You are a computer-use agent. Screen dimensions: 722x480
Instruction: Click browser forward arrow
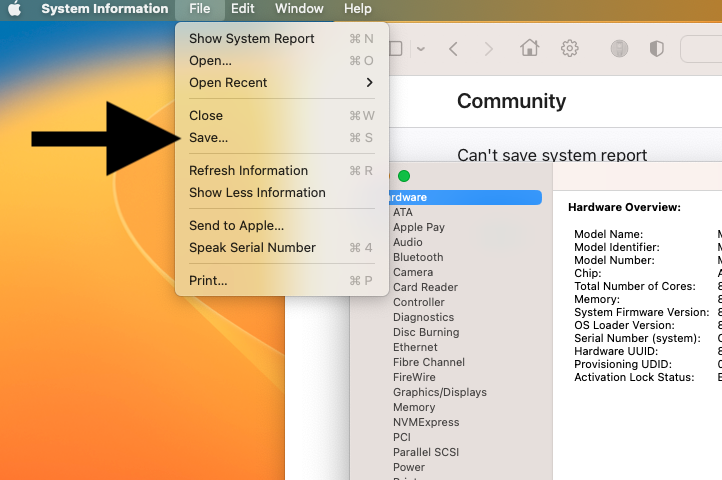click(489, 49)
